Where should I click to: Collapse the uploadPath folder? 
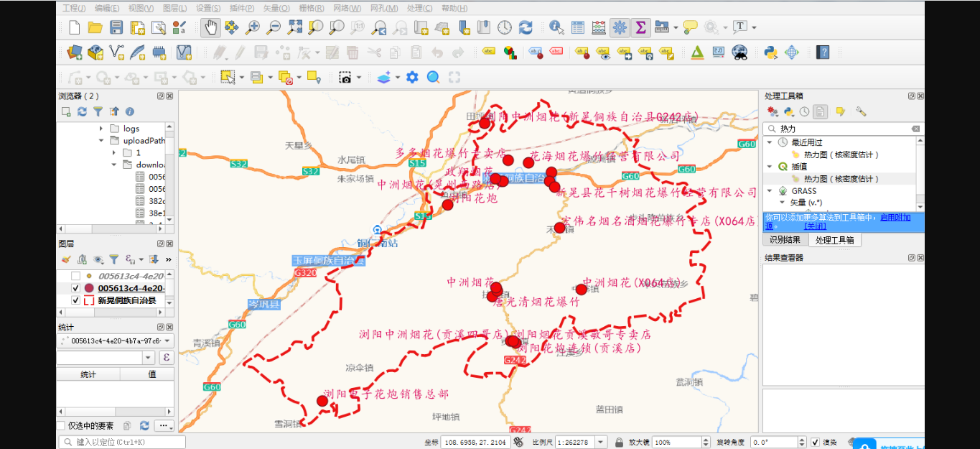point(102,141)
